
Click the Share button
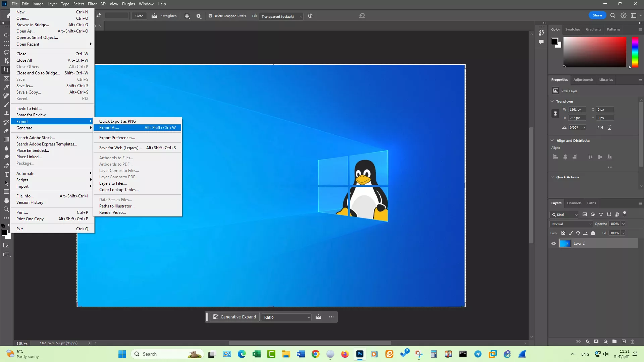(597, 15)
